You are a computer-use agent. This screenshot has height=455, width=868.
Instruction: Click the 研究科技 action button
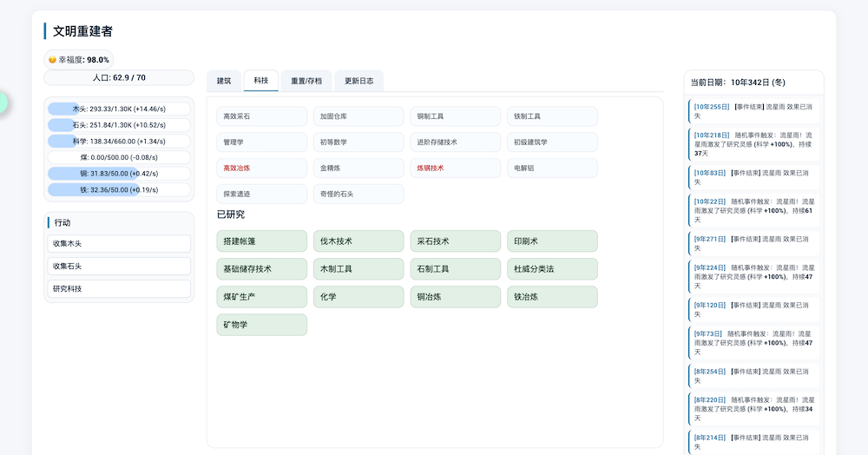coord(119,288)
